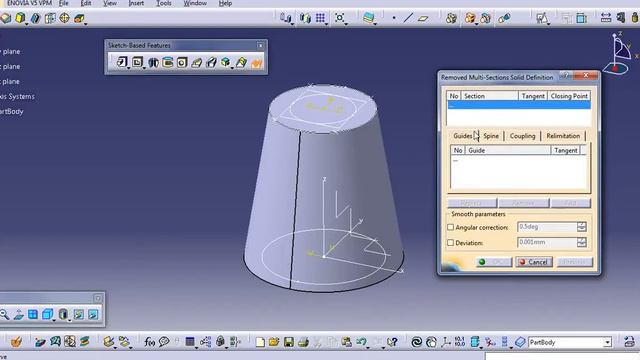Switch to the Relimitation tab

[563, 136]
